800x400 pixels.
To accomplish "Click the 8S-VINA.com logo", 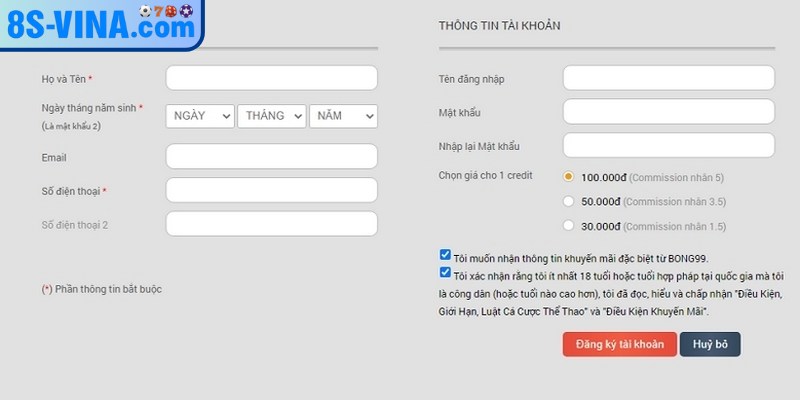I will [100, 24].
